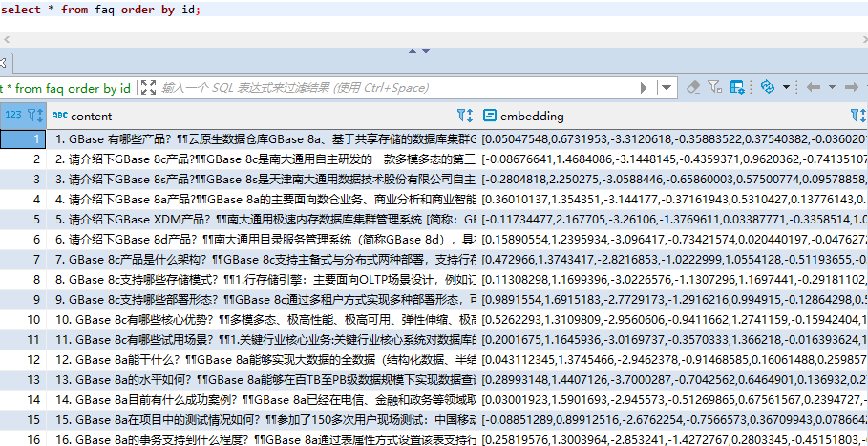Clear the filter with the eraser icon
Screen dimensions: 868x446
coord(692,87)
